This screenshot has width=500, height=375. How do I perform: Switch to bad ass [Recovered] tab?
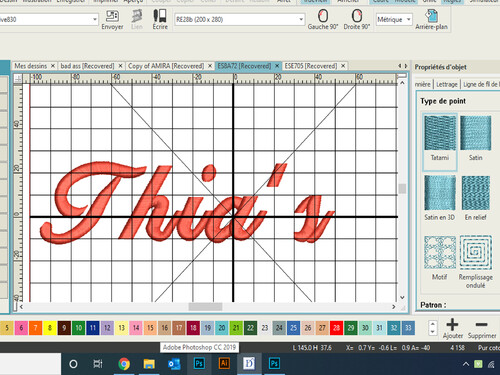point(87,66)
